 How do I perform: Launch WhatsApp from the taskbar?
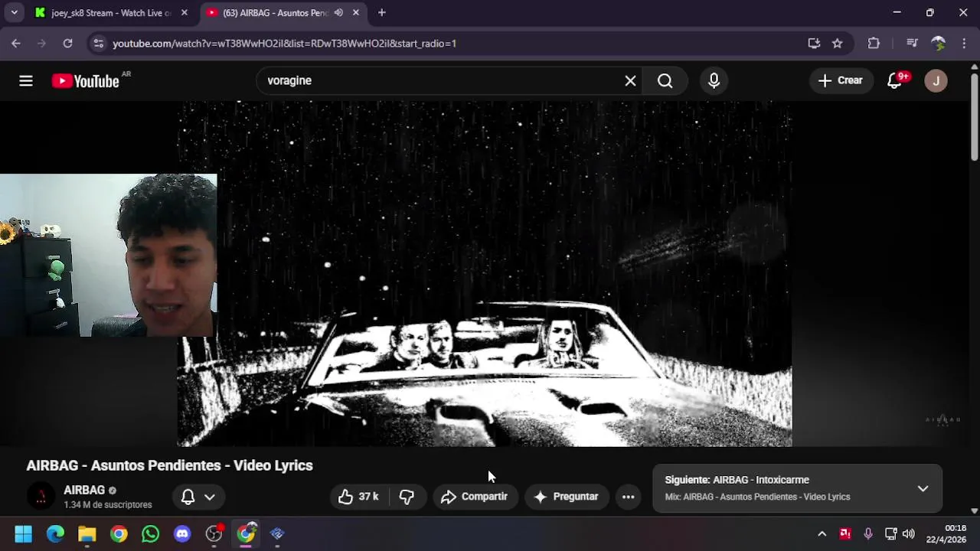[150, 533]
